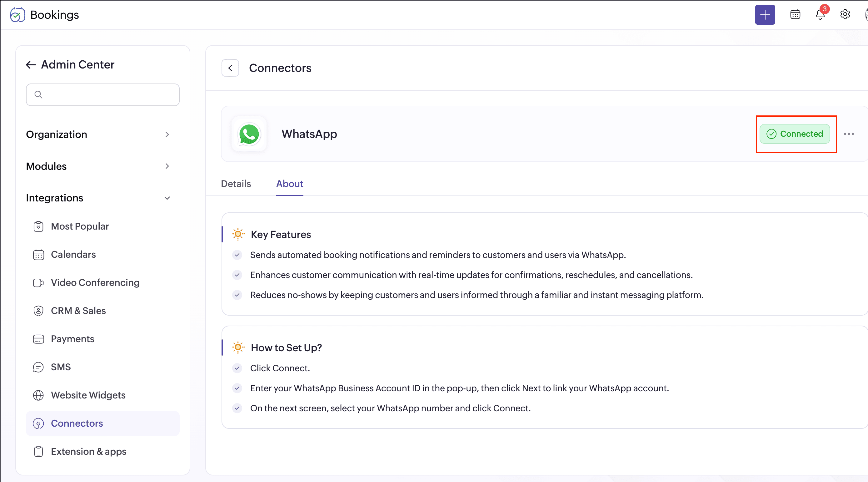
Task: Click the blue plus create button
Action: tap(765, 15)
